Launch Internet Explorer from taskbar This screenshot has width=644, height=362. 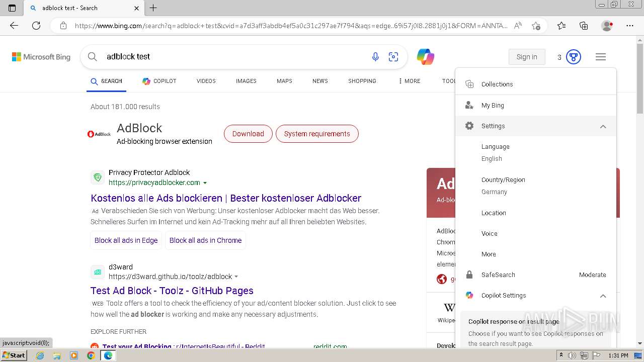point(40,355)
